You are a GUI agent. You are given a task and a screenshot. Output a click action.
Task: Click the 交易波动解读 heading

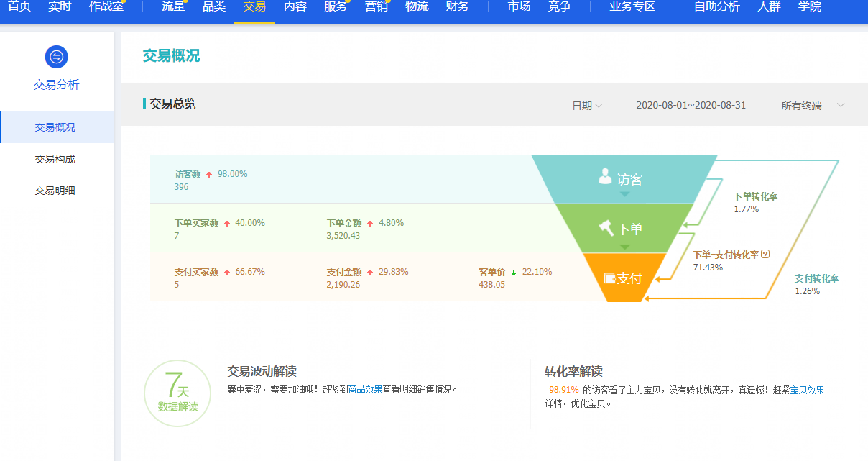tap(262, 371)
